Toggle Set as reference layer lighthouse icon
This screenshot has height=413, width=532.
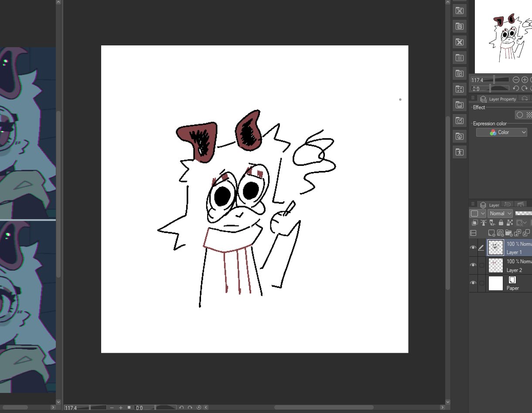(x=483, y=223)
